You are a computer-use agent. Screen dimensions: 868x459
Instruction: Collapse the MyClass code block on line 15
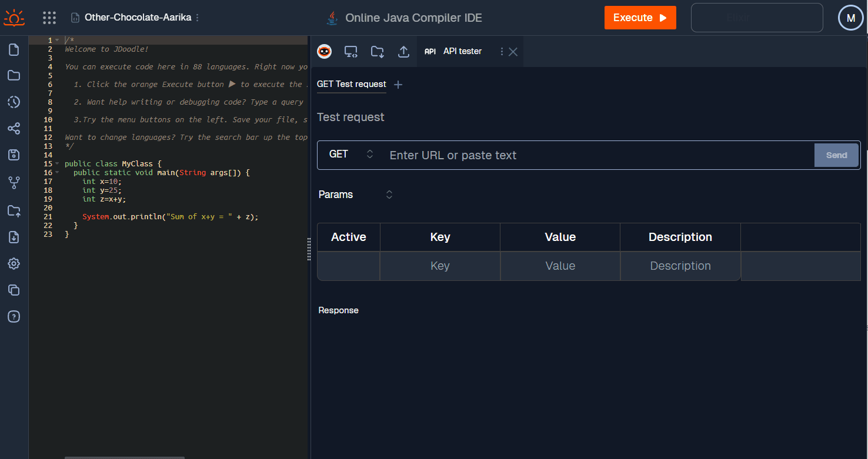(x=58, y=163)
